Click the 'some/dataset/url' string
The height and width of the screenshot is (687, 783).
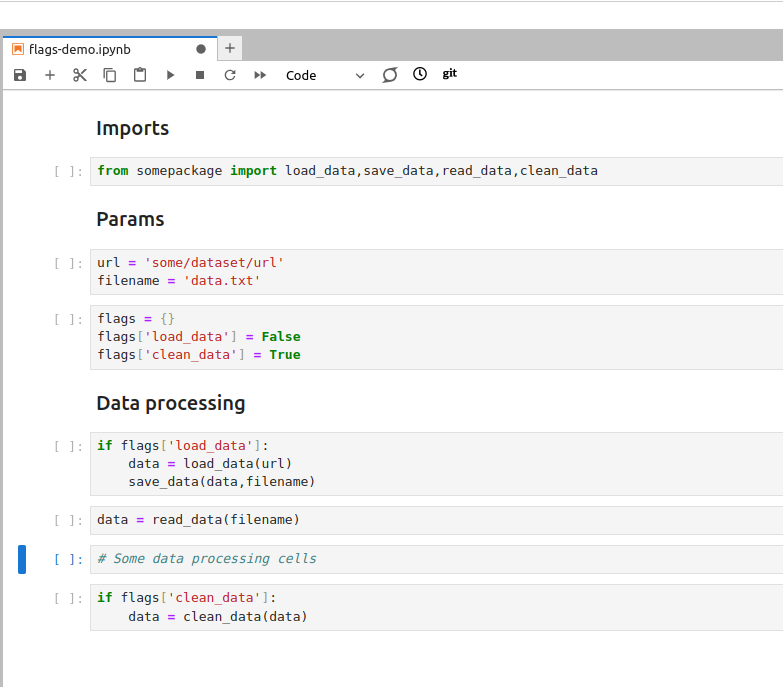point(214,263)
